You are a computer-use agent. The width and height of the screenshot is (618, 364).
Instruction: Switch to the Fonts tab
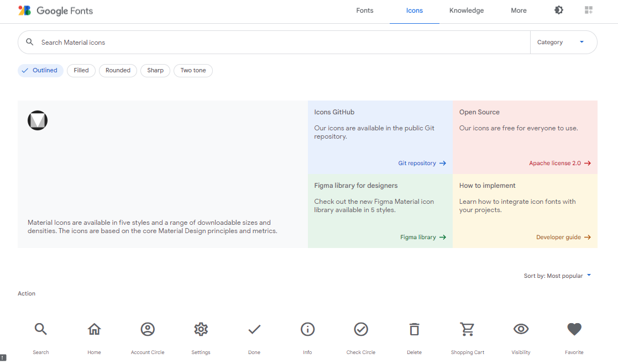[365, 10]
